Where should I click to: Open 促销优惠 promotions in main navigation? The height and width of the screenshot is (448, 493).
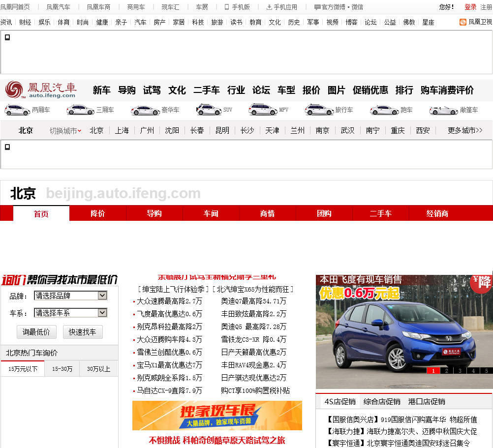(x=370, y=90)
